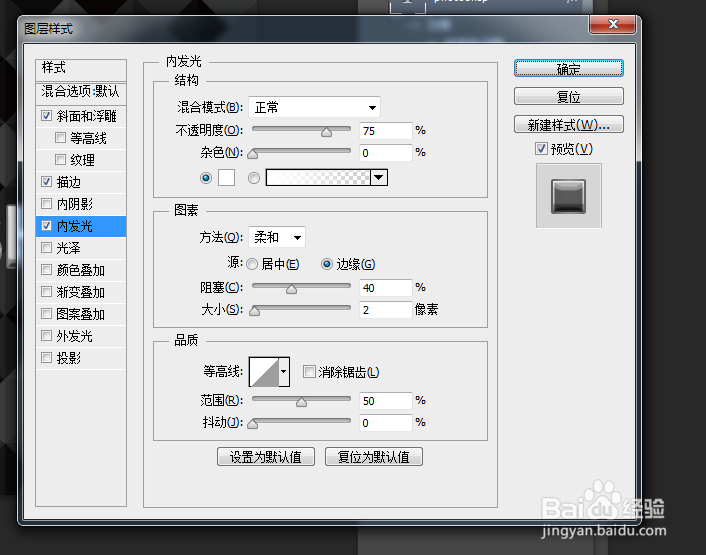Enable the 渐变叠加 checkbox
The image size is (706, 555).
46,292
